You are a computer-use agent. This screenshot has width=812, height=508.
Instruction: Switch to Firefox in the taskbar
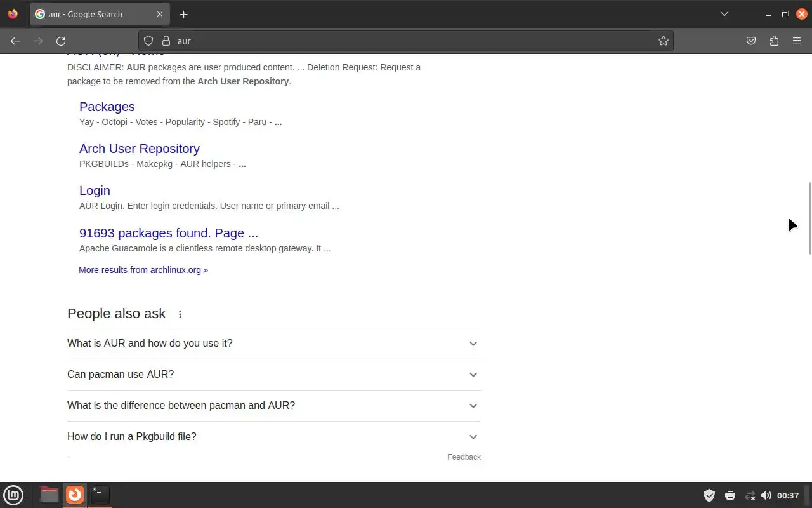tap(75, 495)
